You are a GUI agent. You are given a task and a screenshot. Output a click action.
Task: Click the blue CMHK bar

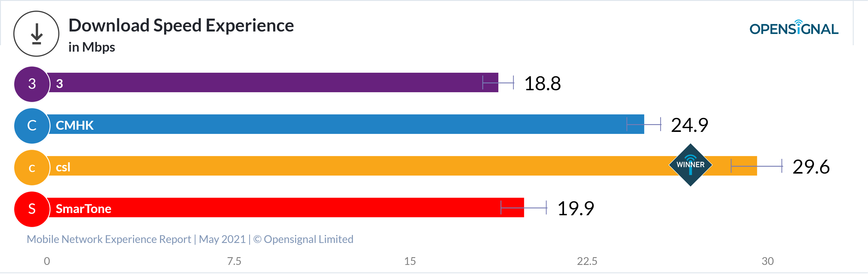[x=337, y=124]
